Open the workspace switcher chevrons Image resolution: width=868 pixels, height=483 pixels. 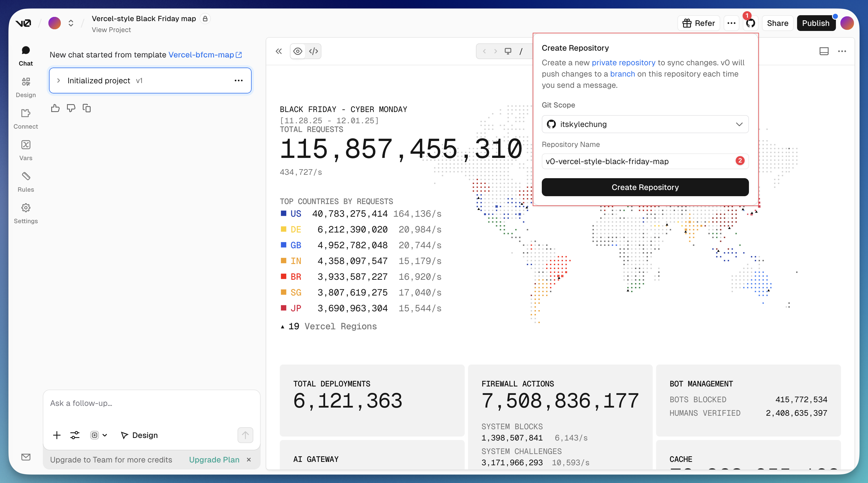(71, 23)
